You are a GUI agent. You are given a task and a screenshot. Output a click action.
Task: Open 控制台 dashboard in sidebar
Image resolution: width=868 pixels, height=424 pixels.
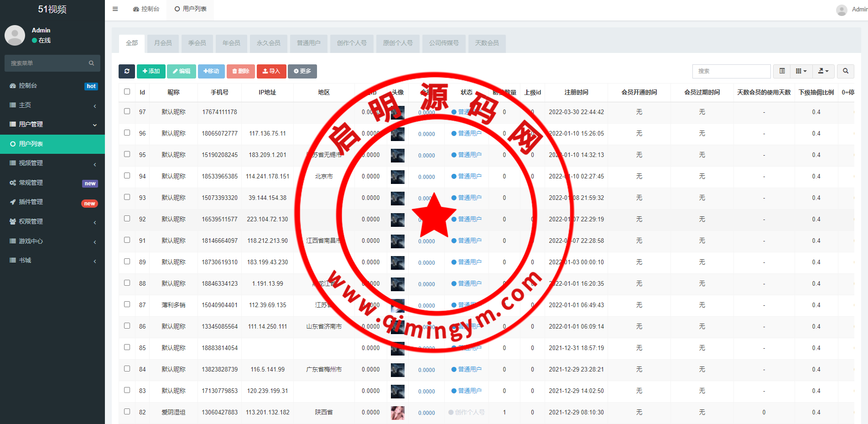[28, 86]
